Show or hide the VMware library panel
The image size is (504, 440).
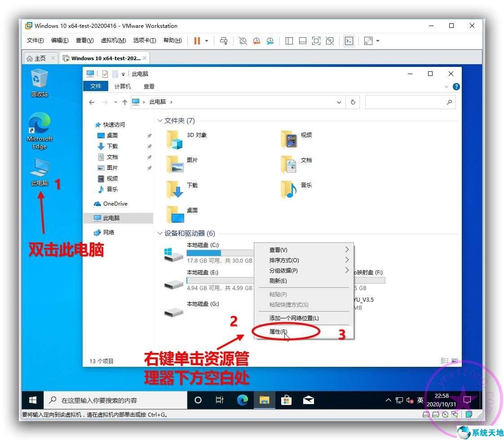click(289, 41)
